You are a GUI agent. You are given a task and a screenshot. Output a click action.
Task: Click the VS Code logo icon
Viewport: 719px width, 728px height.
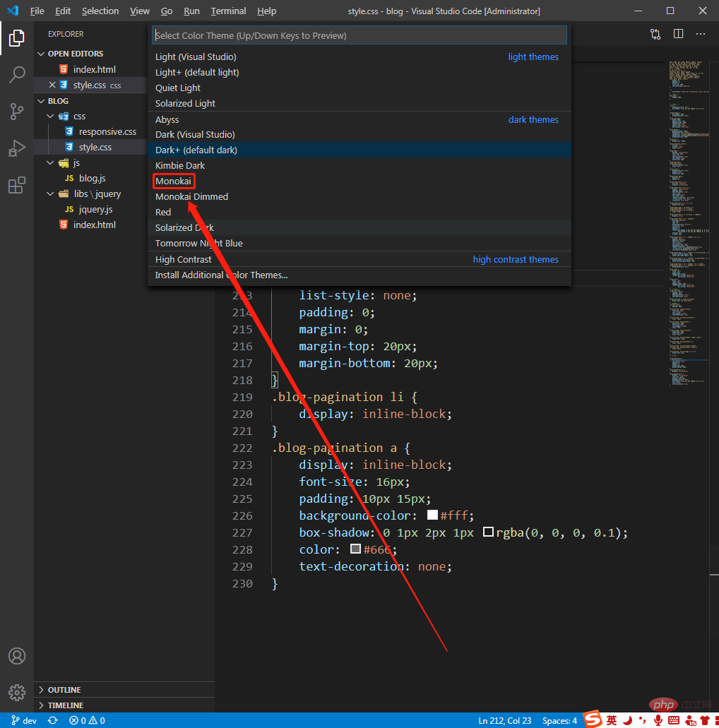(x=13, y=11)
